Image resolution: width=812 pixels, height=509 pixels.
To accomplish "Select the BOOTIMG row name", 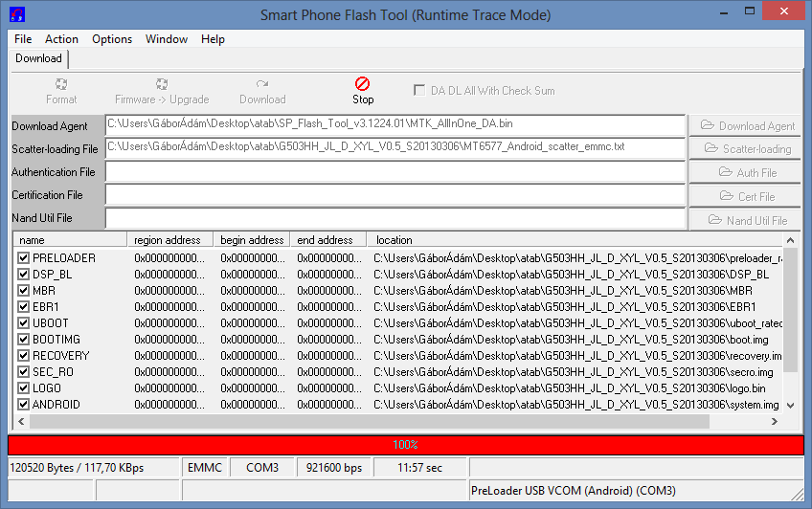I will (56, 340).
